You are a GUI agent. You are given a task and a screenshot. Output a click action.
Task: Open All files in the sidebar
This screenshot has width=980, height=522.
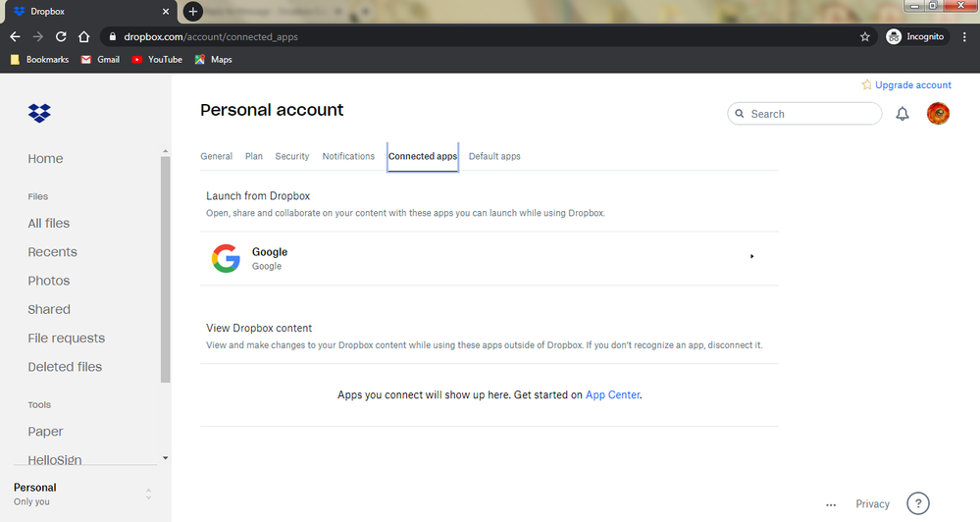(49, 223)
